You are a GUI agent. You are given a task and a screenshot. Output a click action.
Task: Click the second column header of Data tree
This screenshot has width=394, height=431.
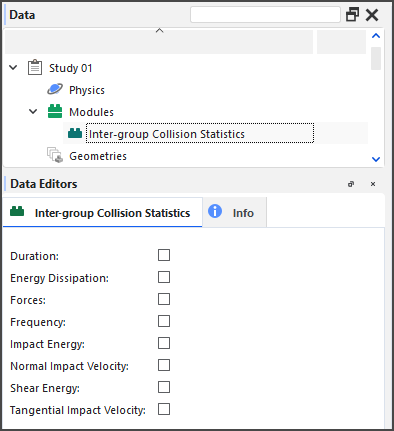(341, 42)
